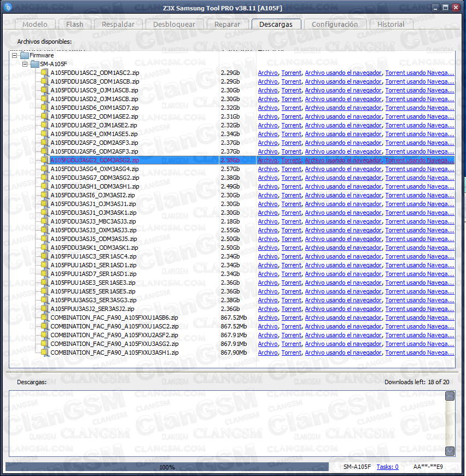Collapse the SM-A105F tree node
466x476 pixels.
click(x=25, y=64)
